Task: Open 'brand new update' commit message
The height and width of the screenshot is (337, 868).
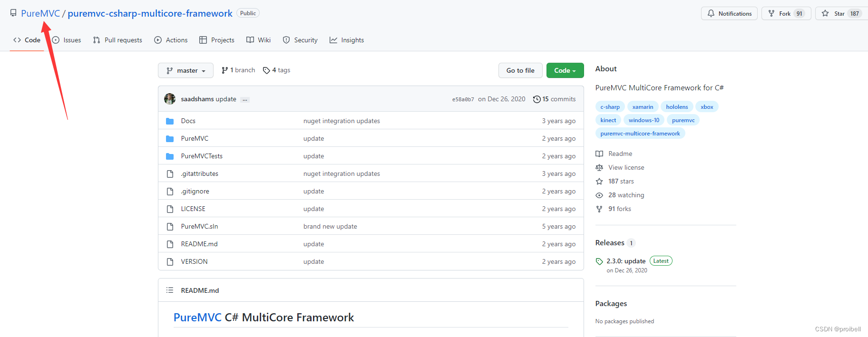Action: (330, 226)
